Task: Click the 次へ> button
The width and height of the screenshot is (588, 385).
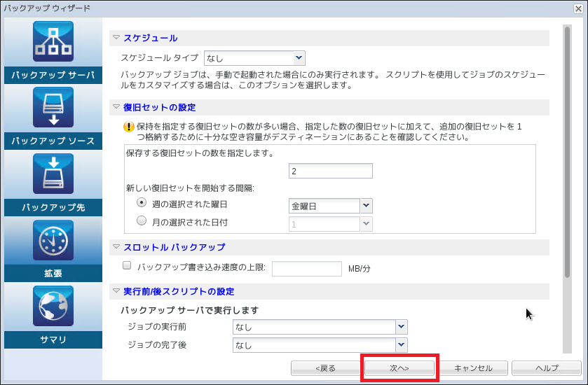Action: (x=399, y=368)
